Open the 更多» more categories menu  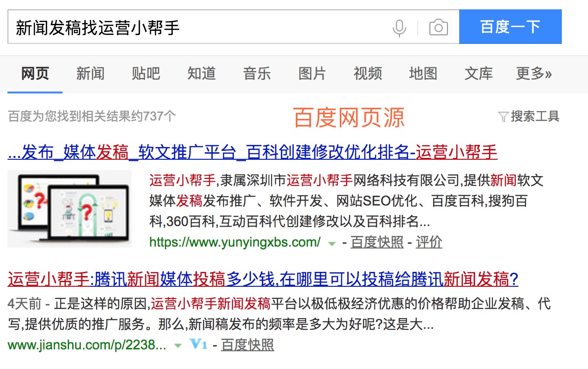coord(534,73)
